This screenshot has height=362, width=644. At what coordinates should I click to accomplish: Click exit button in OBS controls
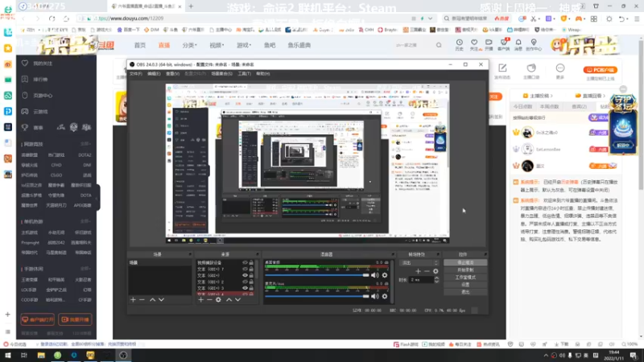point(465,292)
